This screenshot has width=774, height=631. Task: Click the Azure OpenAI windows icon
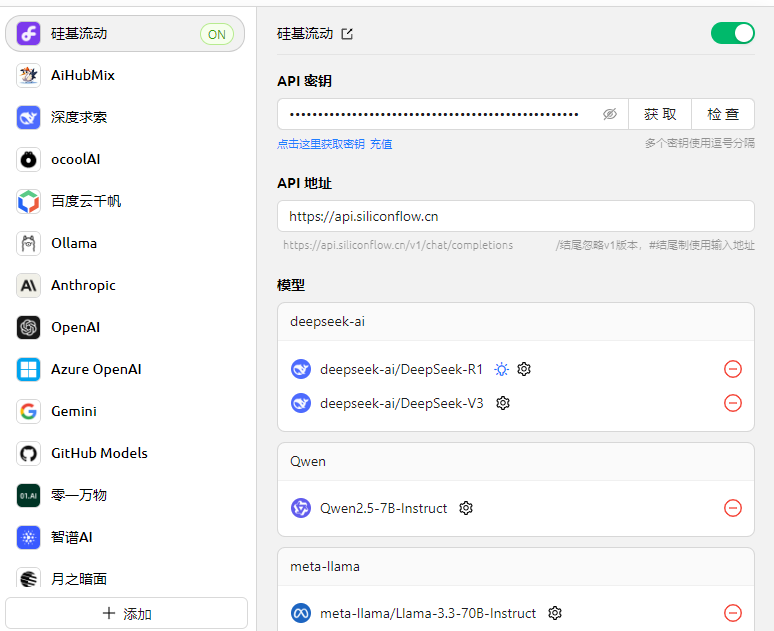(x=28, y=369)
